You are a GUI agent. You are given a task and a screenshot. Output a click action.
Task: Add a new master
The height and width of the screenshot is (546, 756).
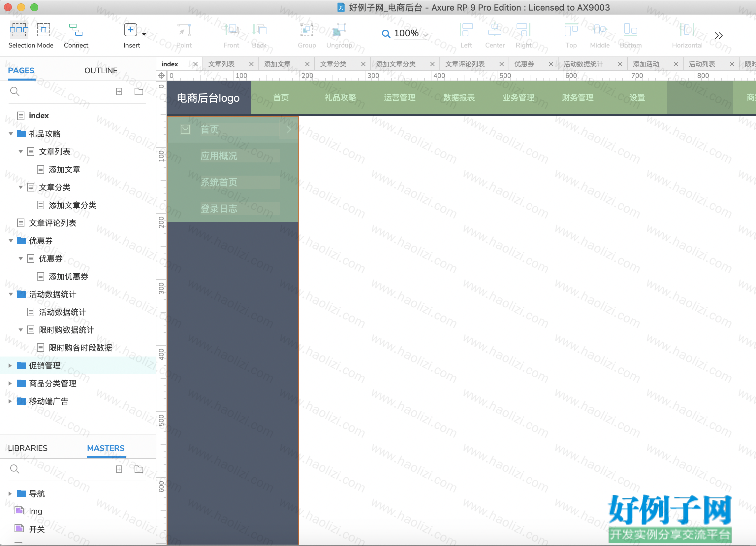click(119, 469)
